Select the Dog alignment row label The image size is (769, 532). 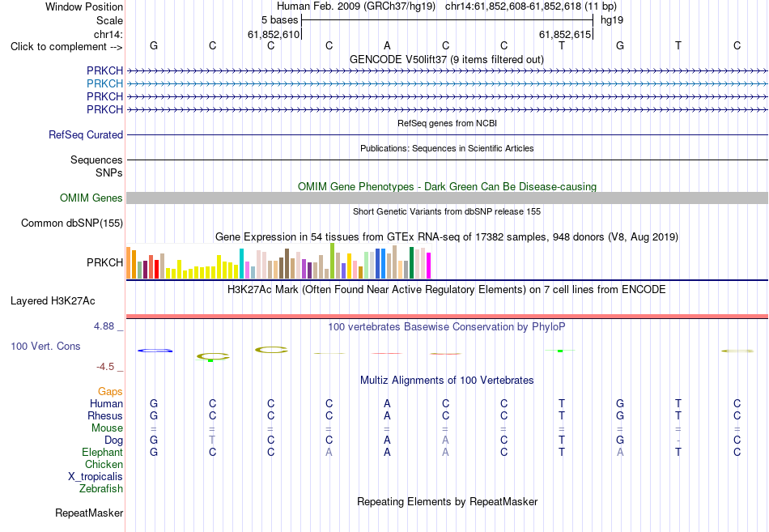tap(113, 440)
